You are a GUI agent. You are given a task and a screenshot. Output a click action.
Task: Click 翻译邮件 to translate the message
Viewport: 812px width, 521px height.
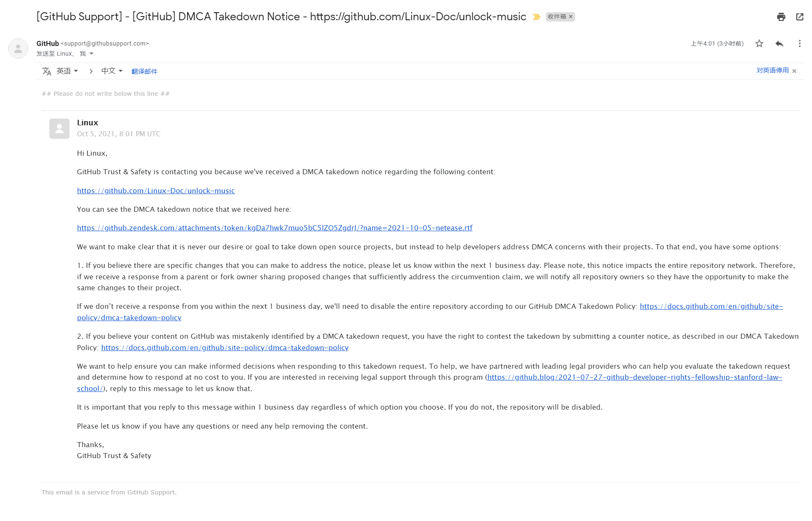click(x=144, y=71)
